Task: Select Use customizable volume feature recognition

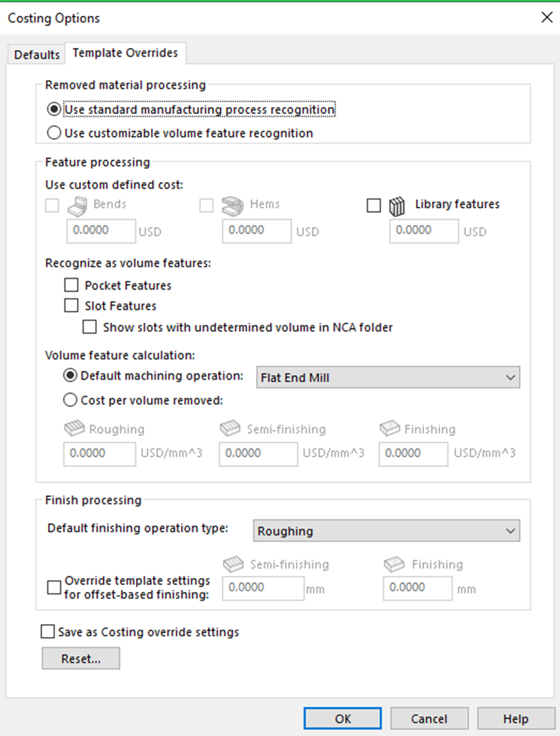Action: click(54, 133)
